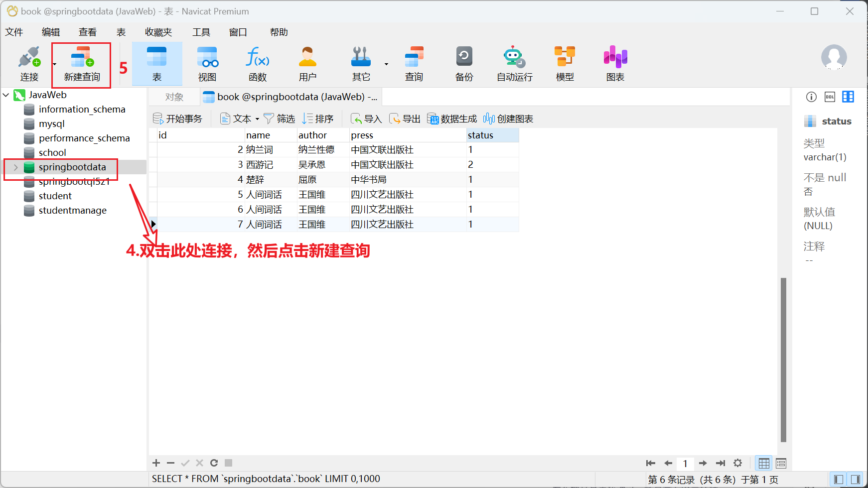
Task: Click the author column header
Action: click(322, 135)
